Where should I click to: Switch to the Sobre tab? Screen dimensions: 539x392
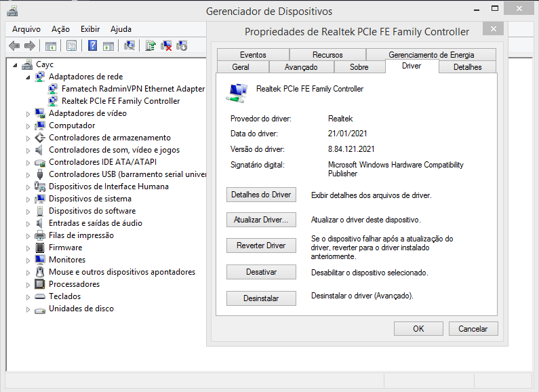359,67
